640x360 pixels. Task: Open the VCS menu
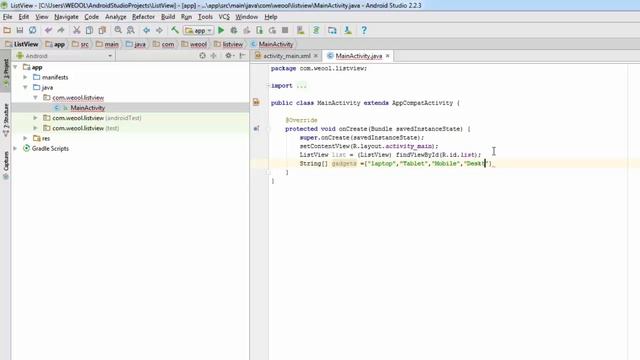(224, 17)
